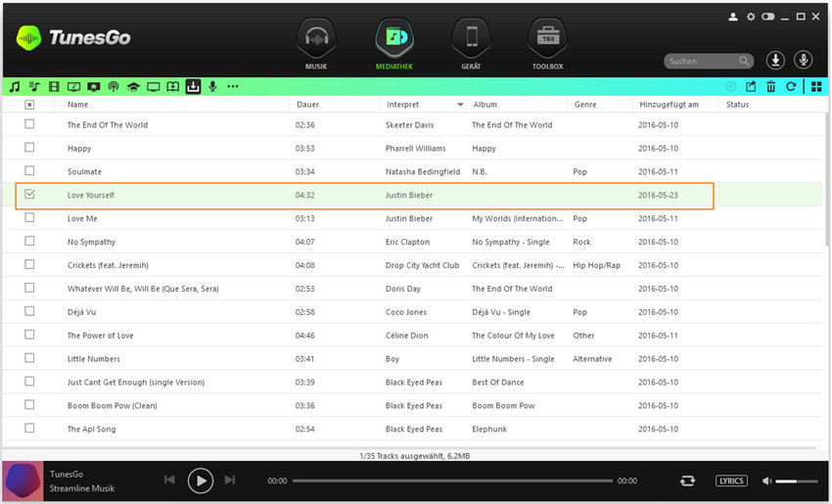Image resolution: width=832 pixels, height=504 pixels.
Task: Switch to the Gerät tab
Action: tap(471, 46)
